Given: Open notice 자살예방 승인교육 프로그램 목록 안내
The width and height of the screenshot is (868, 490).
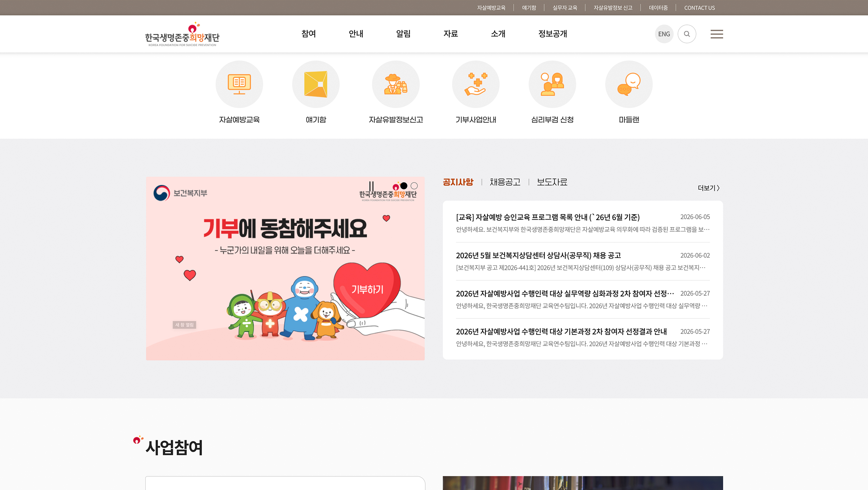Looking at the screenshot, I should [x=547, y=217].
